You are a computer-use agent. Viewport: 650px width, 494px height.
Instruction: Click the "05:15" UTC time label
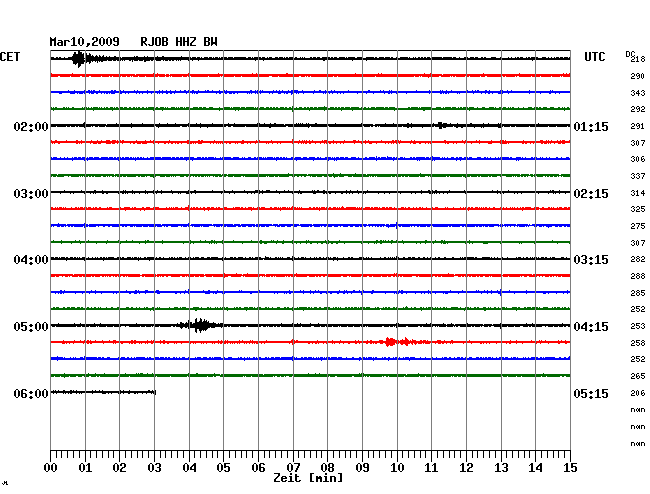591,393
